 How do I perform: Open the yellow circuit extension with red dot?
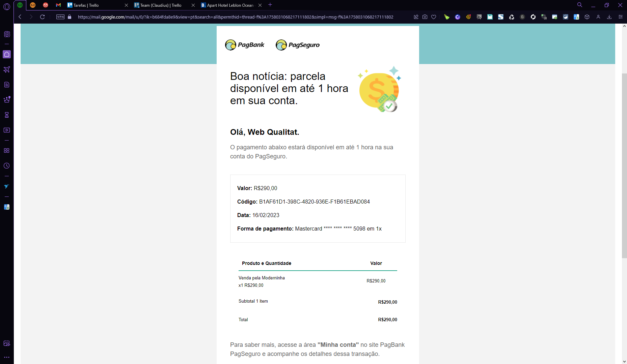click(468, 17)
